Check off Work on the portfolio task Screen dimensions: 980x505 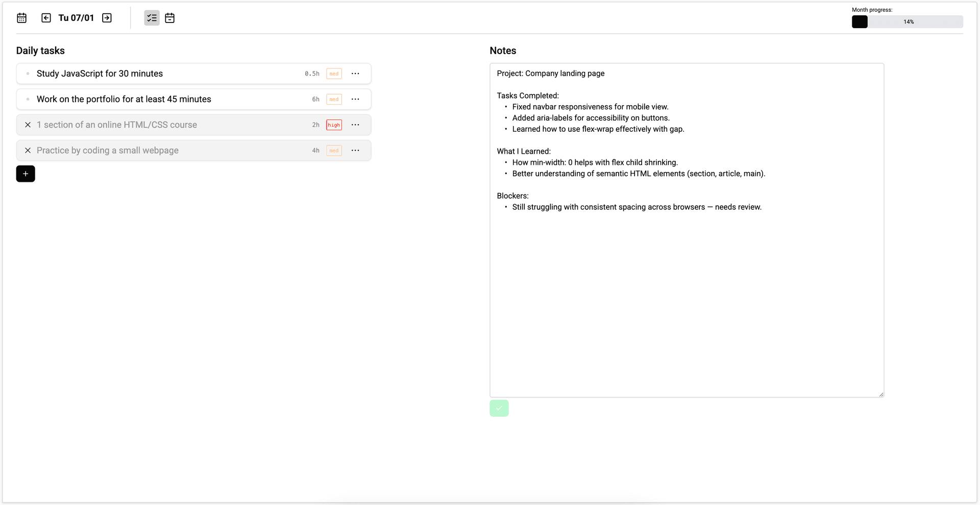(x=28, y=99)
